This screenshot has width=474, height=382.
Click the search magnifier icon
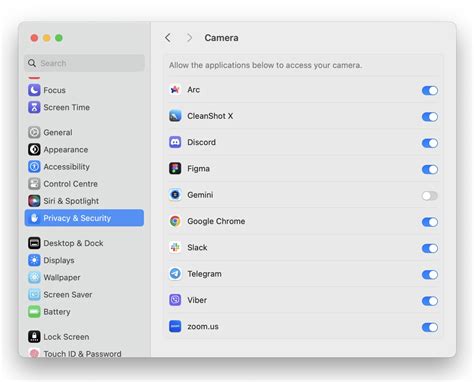(32, 63)
